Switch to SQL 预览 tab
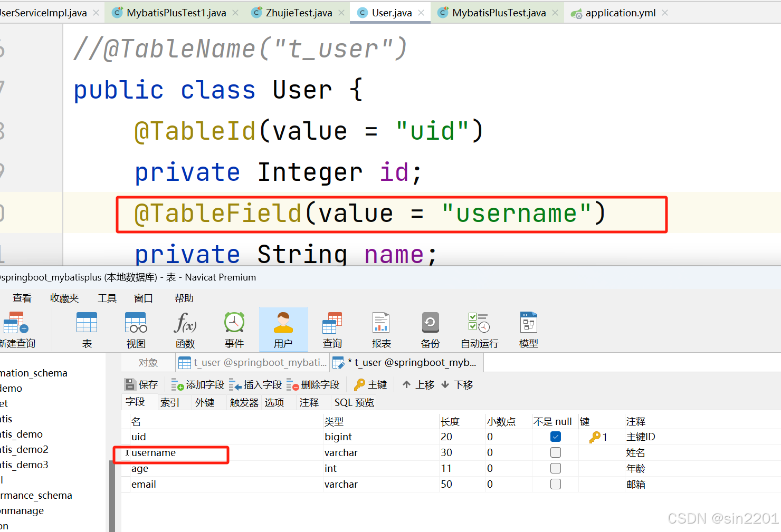The height and width of the screenshot is (532, 781). click(354, 402)
